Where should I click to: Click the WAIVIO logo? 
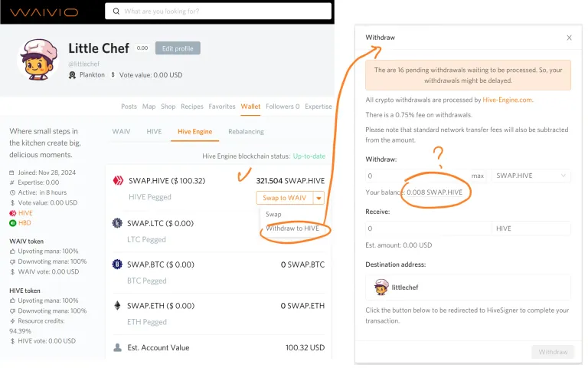coord(44,12)
